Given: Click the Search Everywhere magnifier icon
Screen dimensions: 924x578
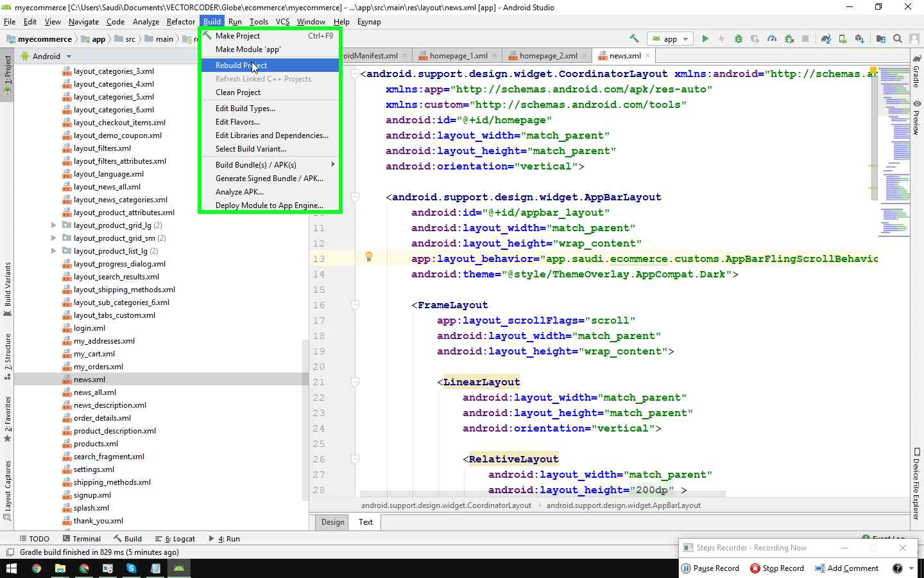Looking at the screenshot, I should 898,39.
